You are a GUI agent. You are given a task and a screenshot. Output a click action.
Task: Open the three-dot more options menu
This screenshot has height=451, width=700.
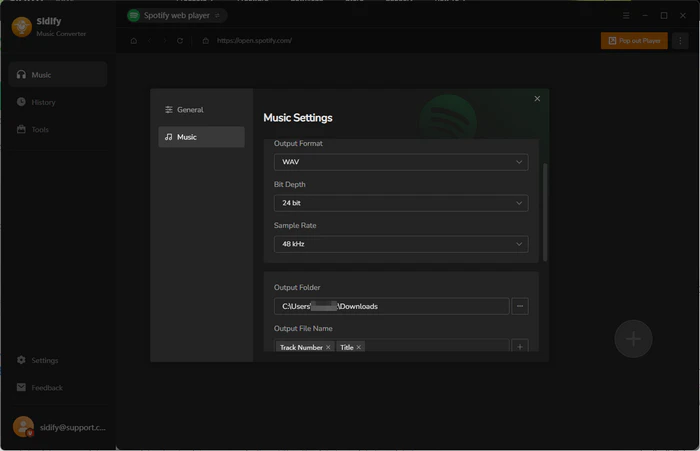pos(680,41)
